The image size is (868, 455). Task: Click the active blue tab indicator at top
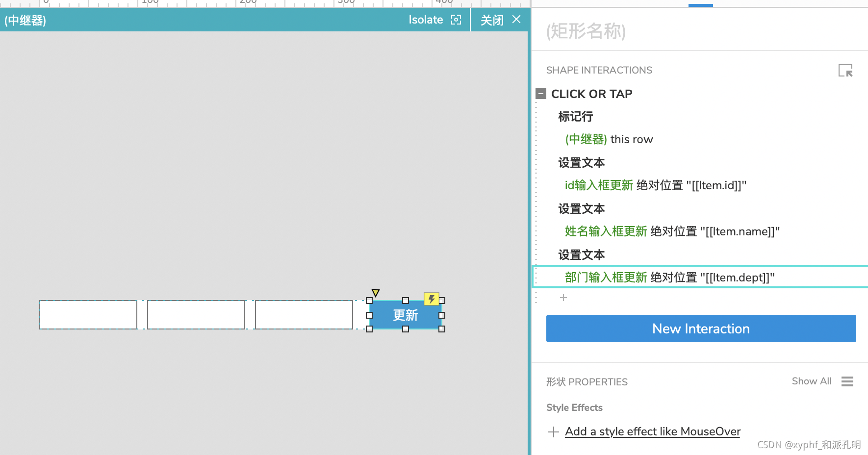pos(701,5)
